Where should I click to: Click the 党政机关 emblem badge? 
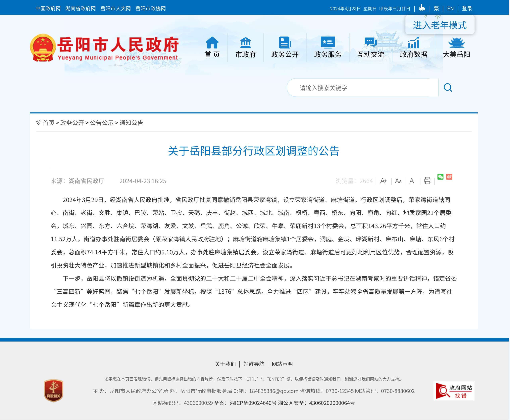coord(54,391)
